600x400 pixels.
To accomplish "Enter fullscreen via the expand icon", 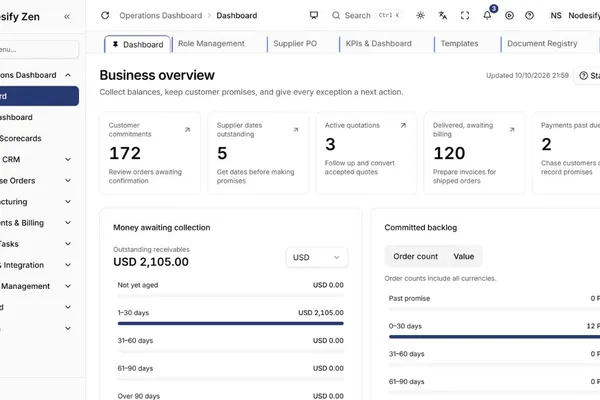I will point(465,15).
